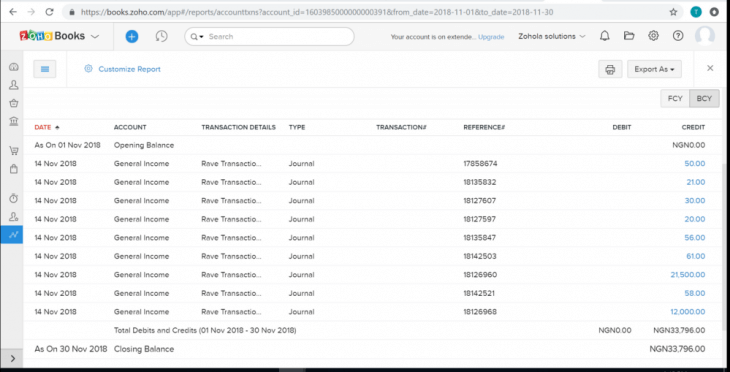Open the browser profile avatar
The height and width of the screenshot is (372, 730).
pos(696,12)
